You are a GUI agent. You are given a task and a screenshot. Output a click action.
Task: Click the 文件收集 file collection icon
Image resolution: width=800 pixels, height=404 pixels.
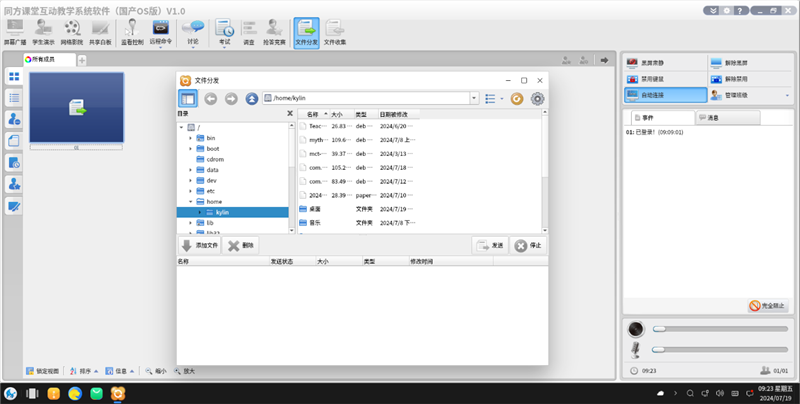pos(335,32)
